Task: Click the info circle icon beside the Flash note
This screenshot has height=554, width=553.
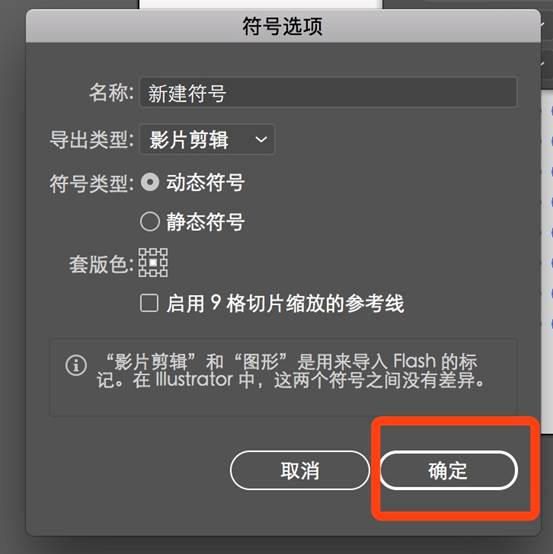Action: 76,365
